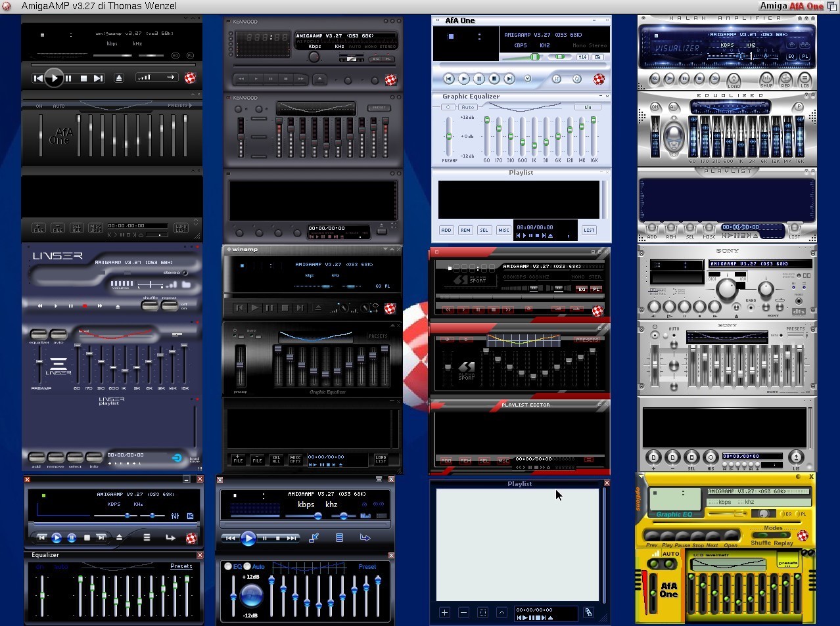Enable the EQ radio button beside Auto
840x626 pixels.
click(228, 566)
